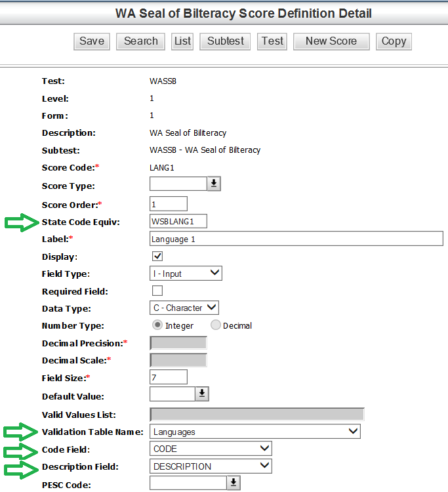Viewport: 448px width, 492px height.
Task: Open the Data Type dropdown
Action: [184, 308]
